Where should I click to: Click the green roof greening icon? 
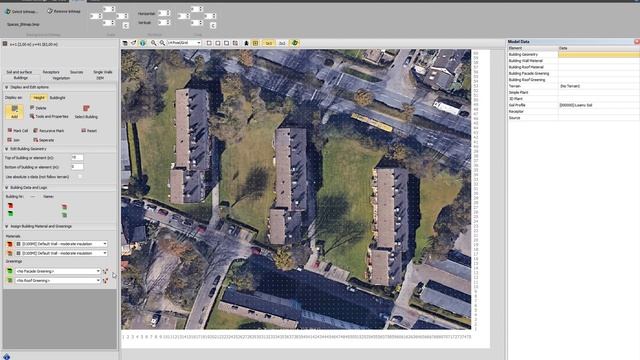coord(9,280)
